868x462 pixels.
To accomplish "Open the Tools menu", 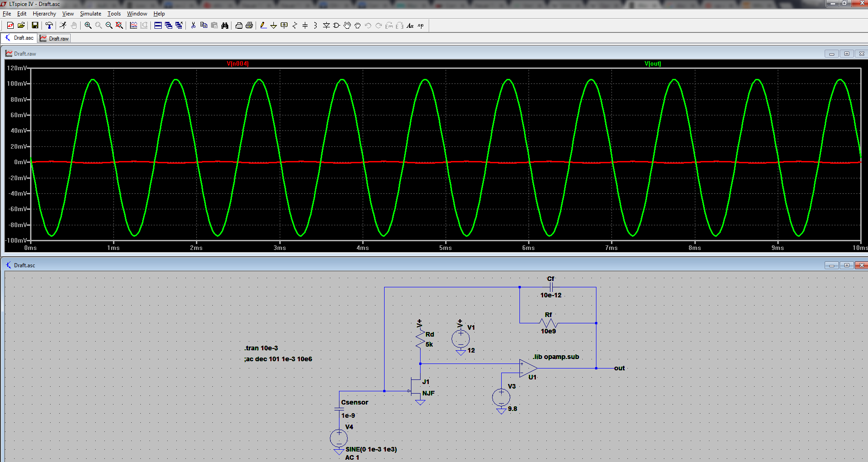I will click(x=114, y=14).
